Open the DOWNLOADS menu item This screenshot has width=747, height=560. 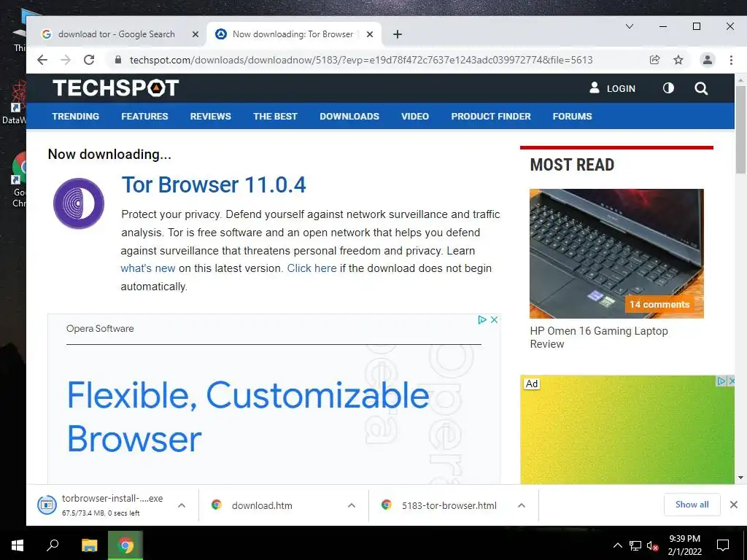[349, 116]
